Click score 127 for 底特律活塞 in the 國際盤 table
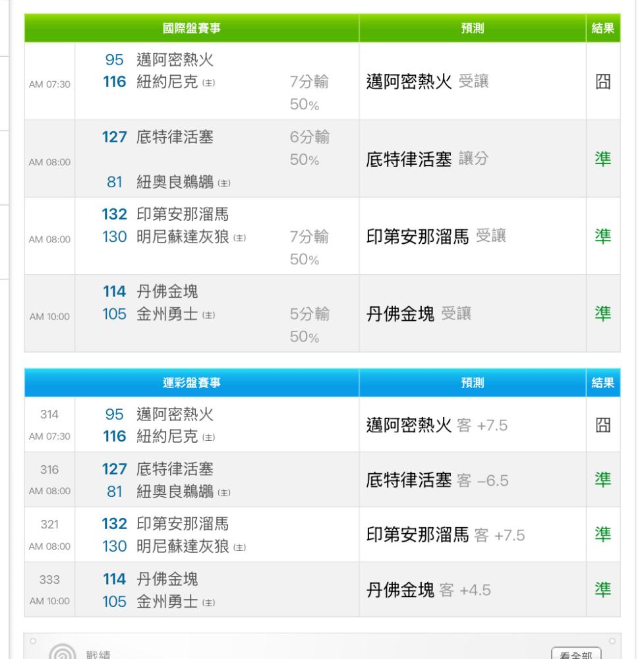This screenshot has width=644, height=659. tap(114, 137)
